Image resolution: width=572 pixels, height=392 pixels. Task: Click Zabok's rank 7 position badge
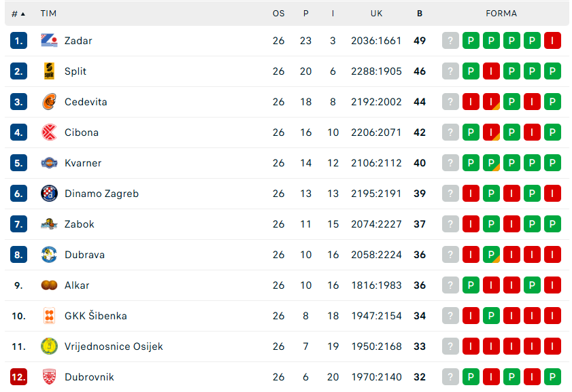(18, 224)
